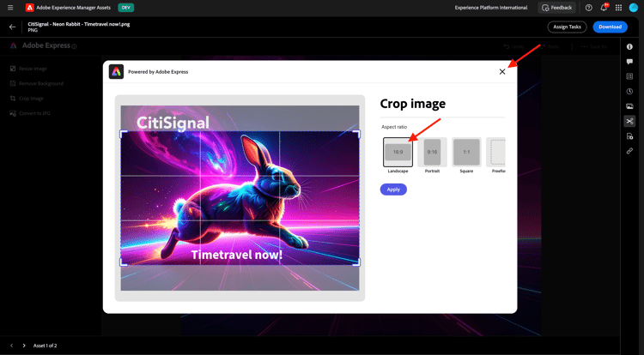Click the 'Powered by Adobe Express' text

pos(158,72)
